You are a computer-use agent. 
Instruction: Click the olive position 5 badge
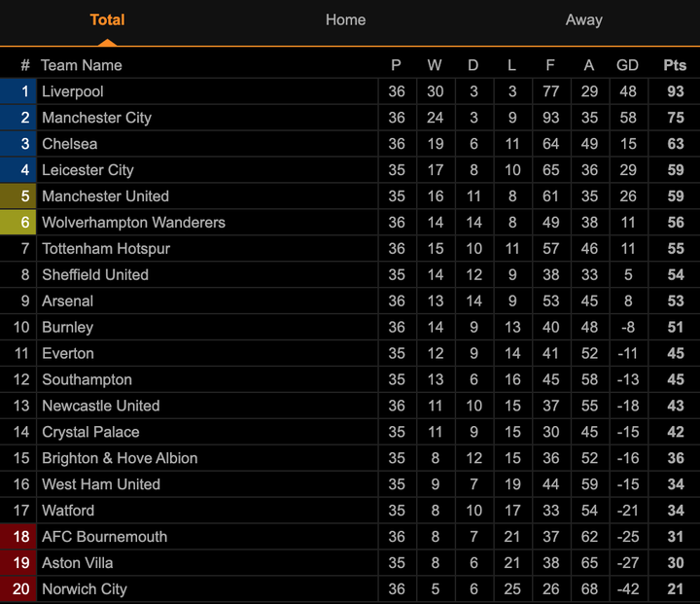coord(17,196)
